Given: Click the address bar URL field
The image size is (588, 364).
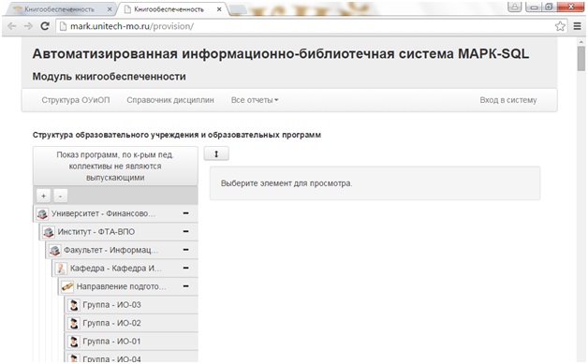Looking at the screenshot, I should pos(305,26).
